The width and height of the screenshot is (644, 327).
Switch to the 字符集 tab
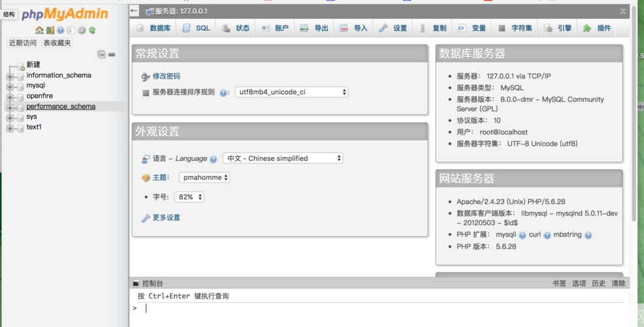[x=515, y=28]
